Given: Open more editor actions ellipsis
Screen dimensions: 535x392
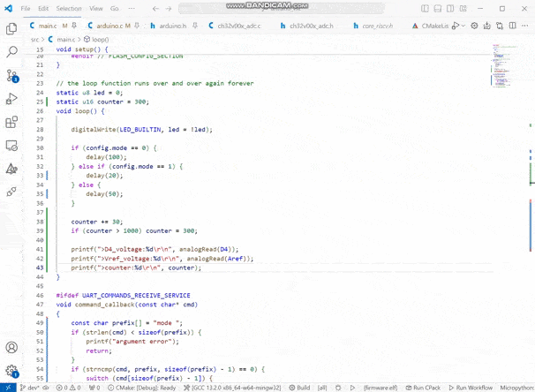Looking at the screenshot, I should pos(524,26).
